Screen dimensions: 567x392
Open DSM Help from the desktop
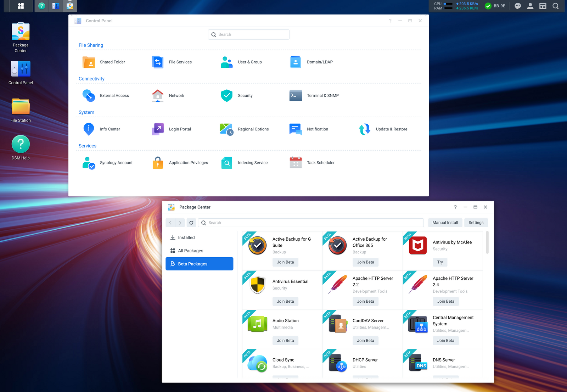click(x=20, y=148)
